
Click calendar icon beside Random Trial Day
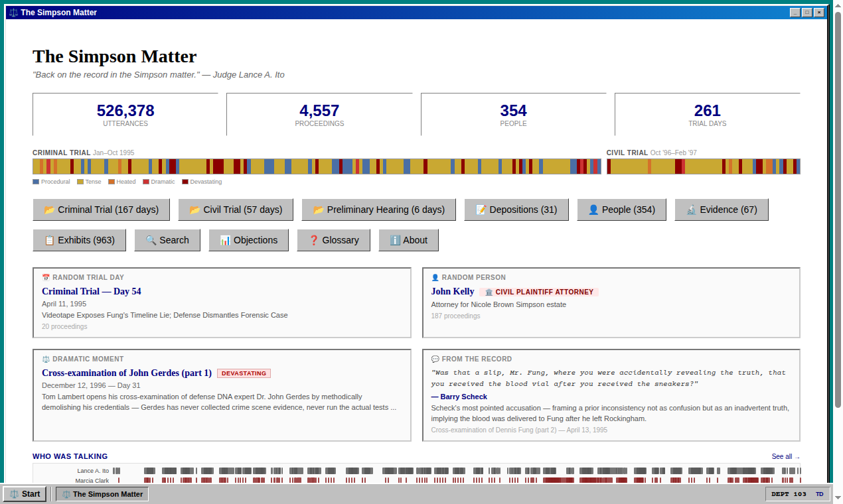46,278
